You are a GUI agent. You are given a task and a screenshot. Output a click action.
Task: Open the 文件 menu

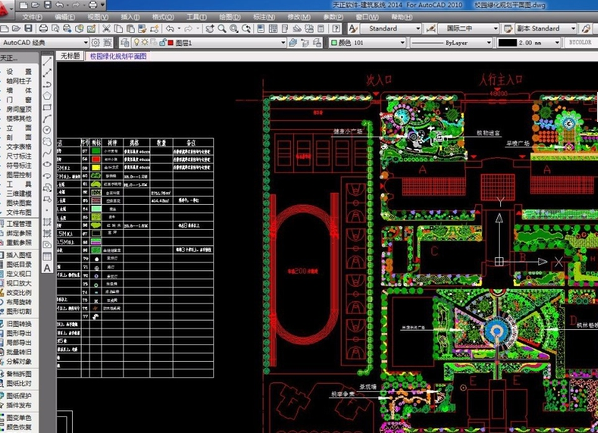coord(32,17)
